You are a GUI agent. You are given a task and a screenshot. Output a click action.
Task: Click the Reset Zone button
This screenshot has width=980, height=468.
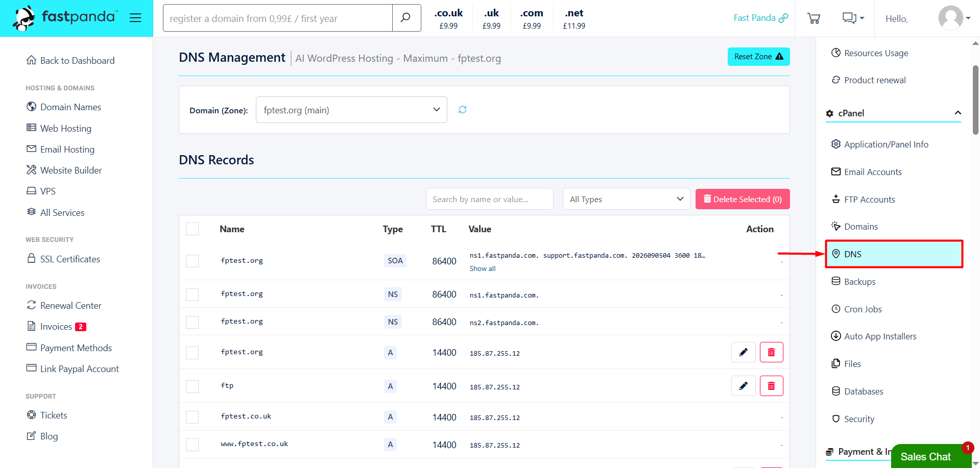pos(759,57)
